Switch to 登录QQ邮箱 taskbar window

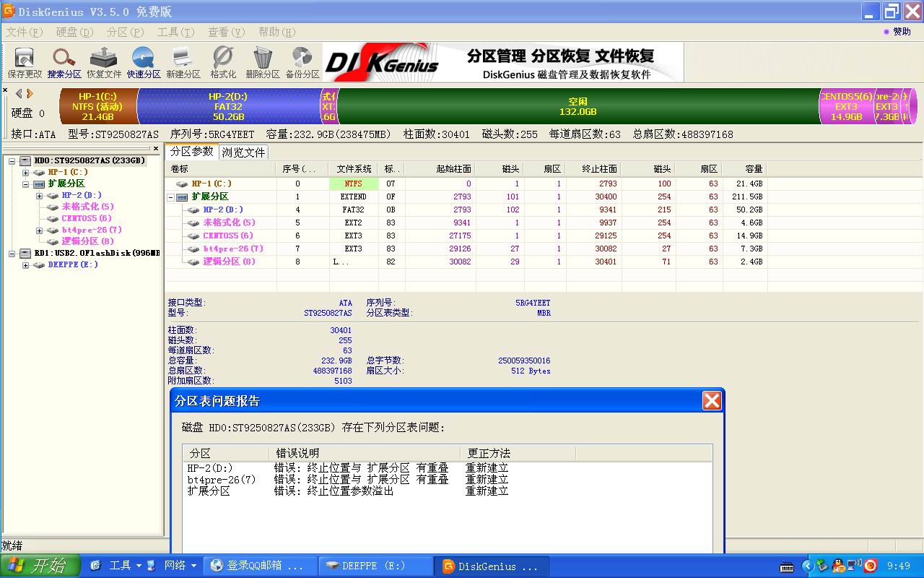(261, 566)
